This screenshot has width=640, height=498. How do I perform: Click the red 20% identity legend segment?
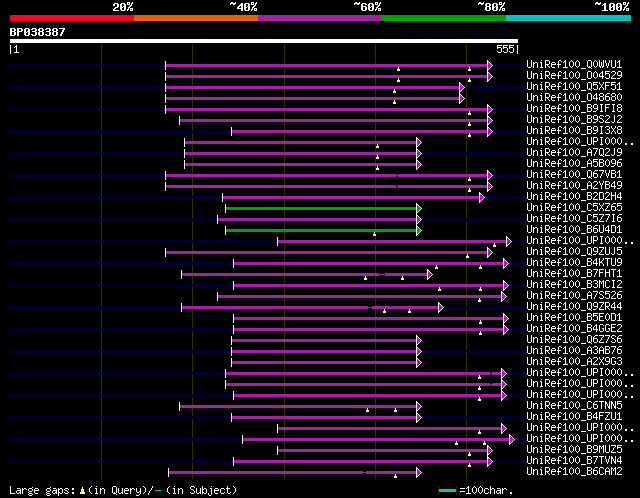72,18
